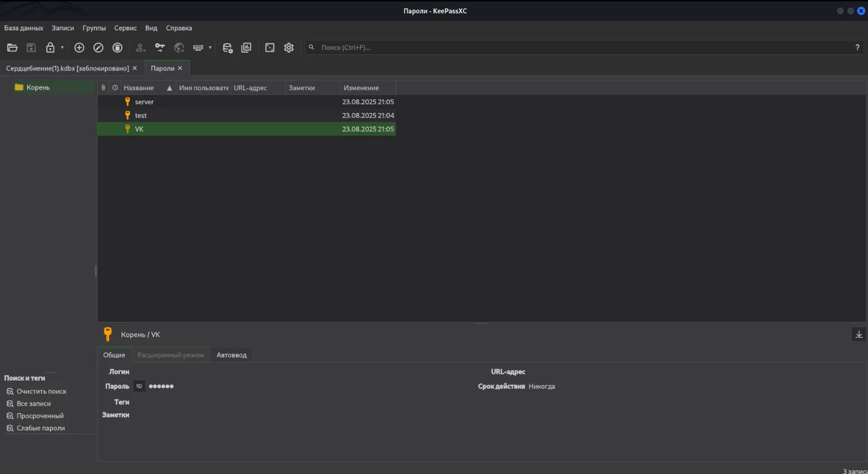Open the Сервис menu
Screen dimensions: 868x474
click(125, 28)
